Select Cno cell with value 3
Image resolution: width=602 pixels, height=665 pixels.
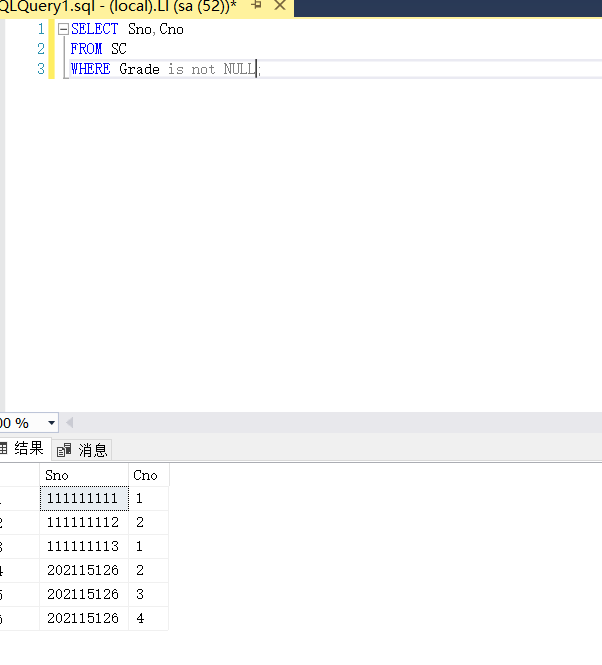(x=148, y=595)
